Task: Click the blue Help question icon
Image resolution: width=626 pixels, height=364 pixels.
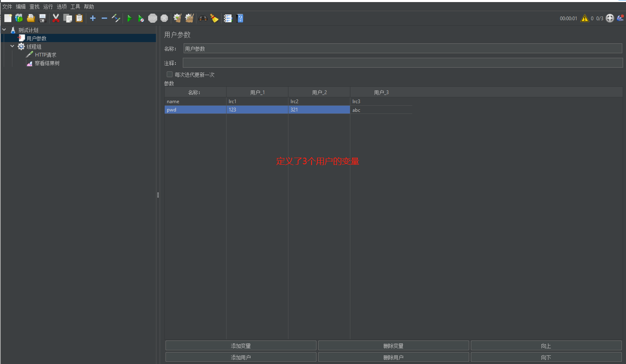Action: tap(240, 18)
